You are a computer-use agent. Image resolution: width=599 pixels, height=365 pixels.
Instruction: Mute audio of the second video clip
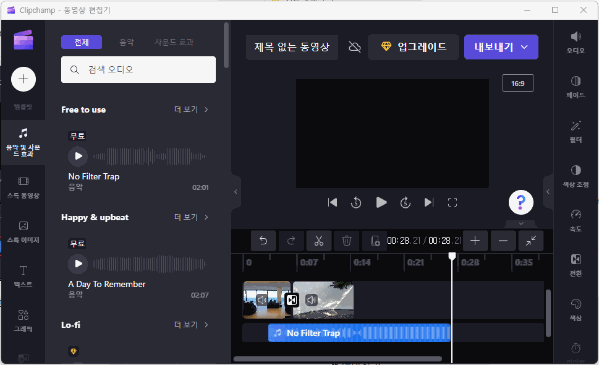pyautogui.click(x=312, y=300)
